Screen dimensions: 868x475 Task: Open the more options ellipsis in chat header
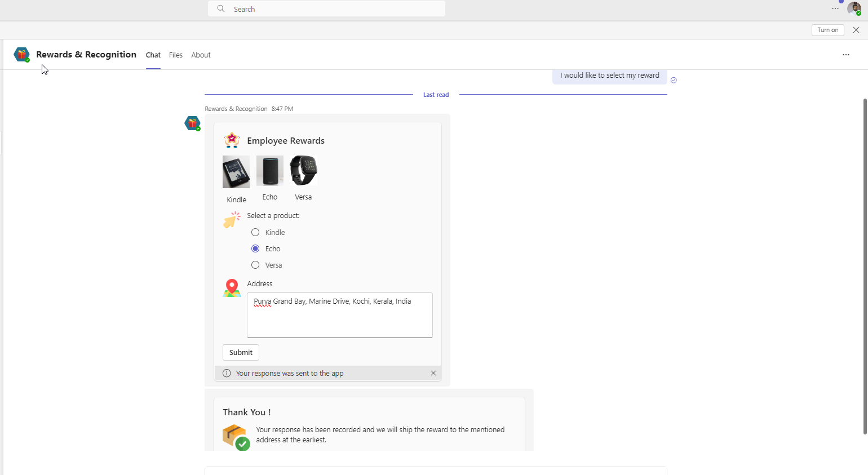[845, 55]
